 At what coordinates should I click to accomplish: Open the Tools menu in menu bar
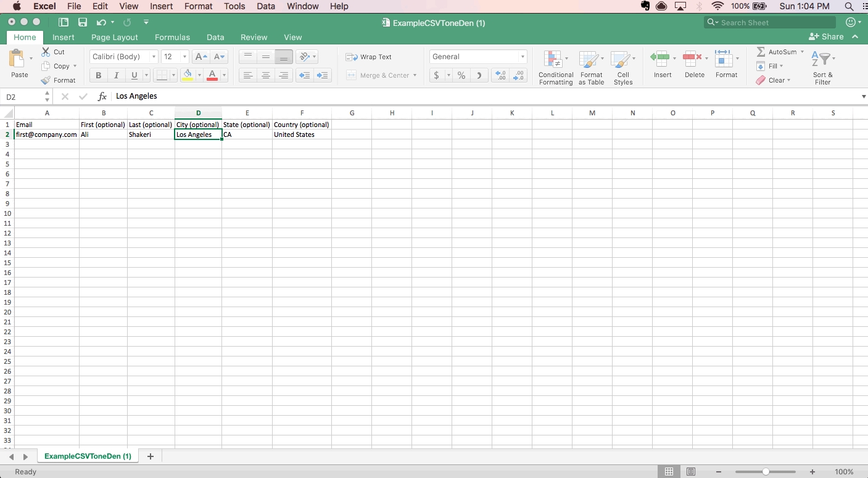(x=234, y=6)
